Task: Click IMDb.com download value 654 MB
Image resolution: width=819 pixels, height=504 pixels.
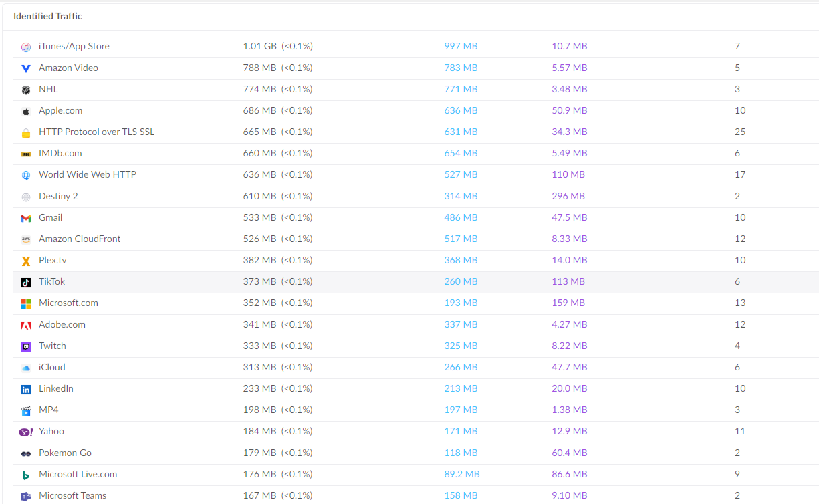Action: tap(461, 153)
